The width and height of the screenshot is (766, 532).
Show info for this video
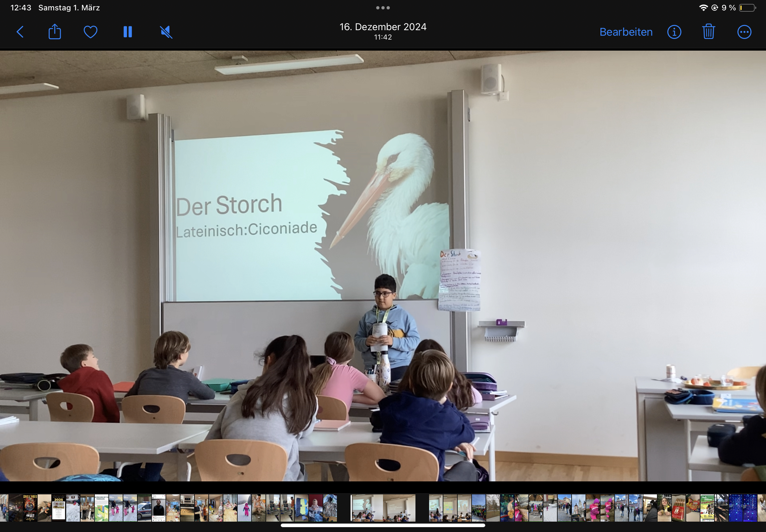coord(674,32)
